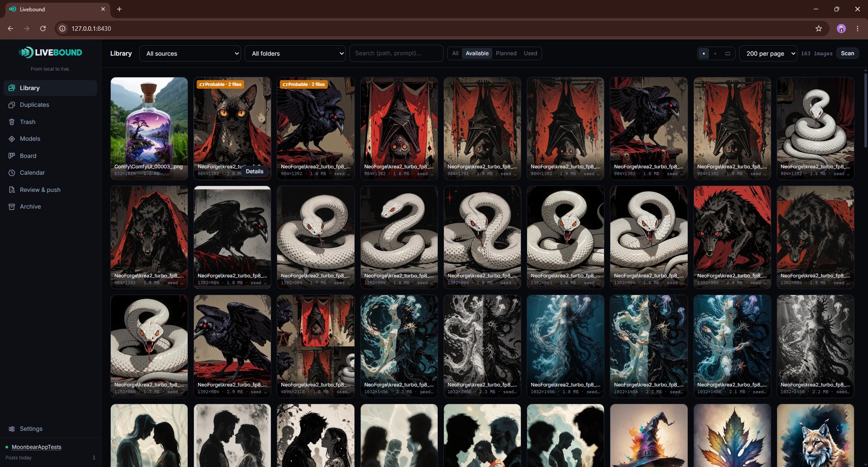Viewport: 868px width, 467px height.
Task: Click the page vertical scrollbar
Action: pyautogui.click(x=865, y=109)
